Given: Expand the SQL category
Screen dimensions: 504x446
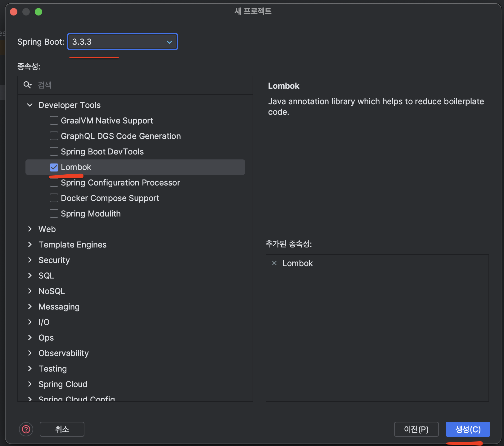Looking at the screenshot, I should click(30, 275).
